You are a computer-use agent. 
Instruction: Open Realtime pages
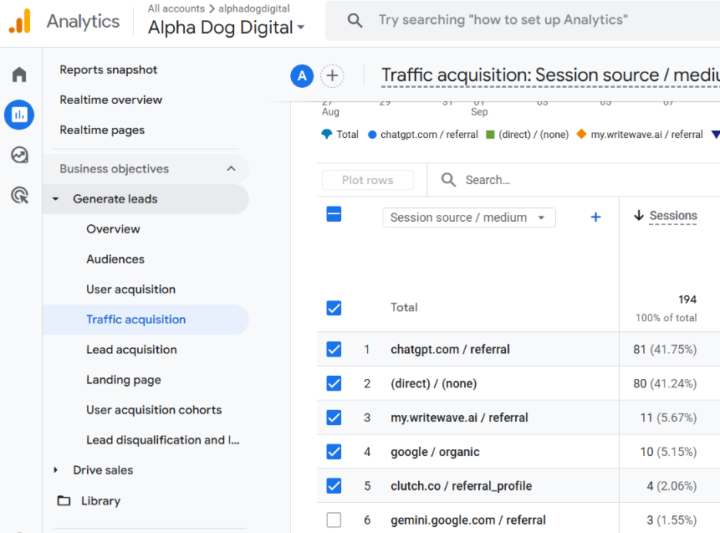[102, 130]
